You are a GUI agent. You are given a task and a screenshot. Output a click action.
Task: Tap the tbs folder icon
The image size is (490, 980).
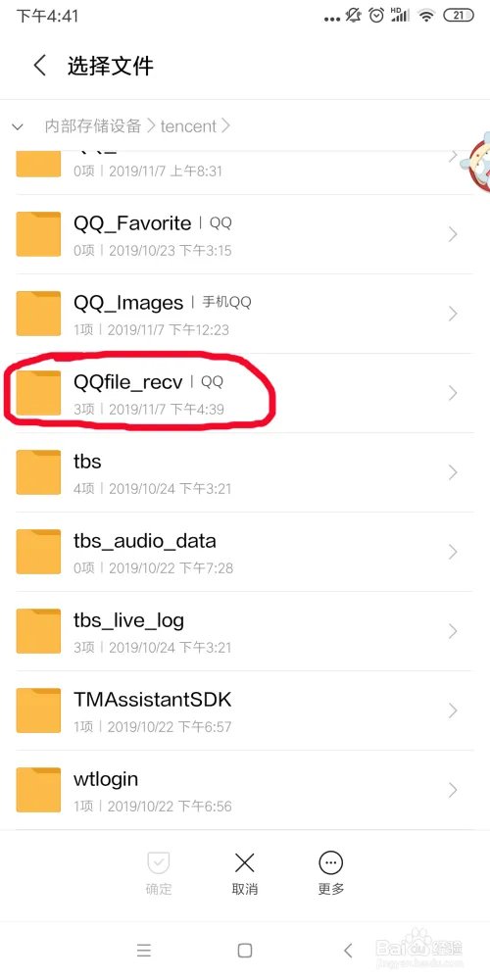pyautogui.click(x=38, y=472)
